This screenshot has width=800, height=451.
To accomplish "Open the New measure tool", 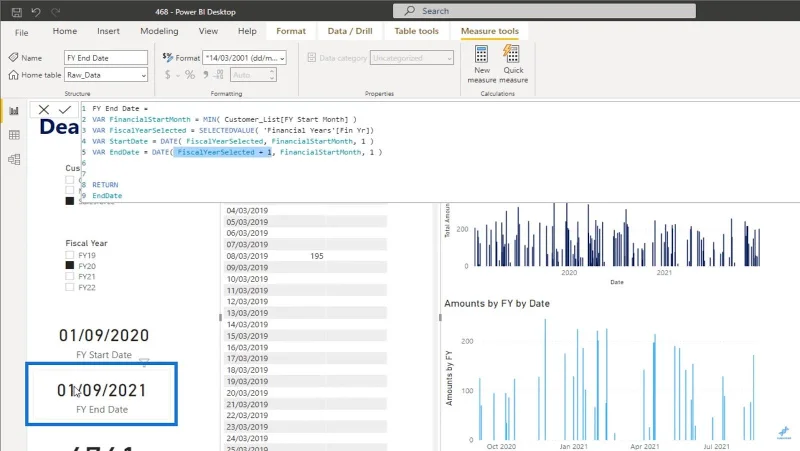I will 482,64.
